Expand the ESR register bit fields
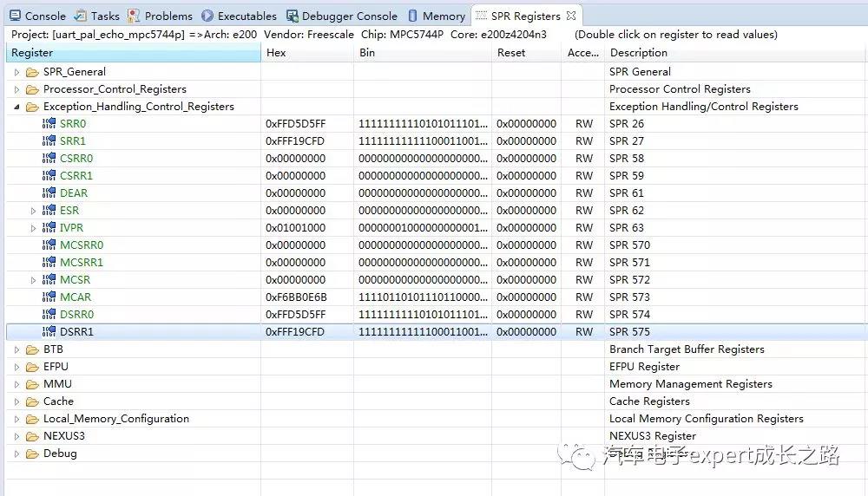868x496 pixels. coord(34,211)
